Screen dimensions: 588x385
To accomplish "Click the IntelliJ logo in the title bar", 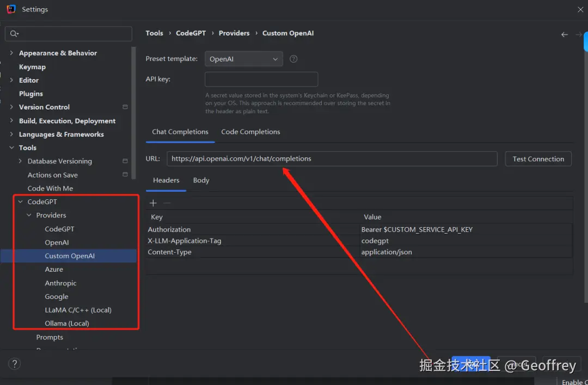I will pyautogui.click(x=11, y=9).
